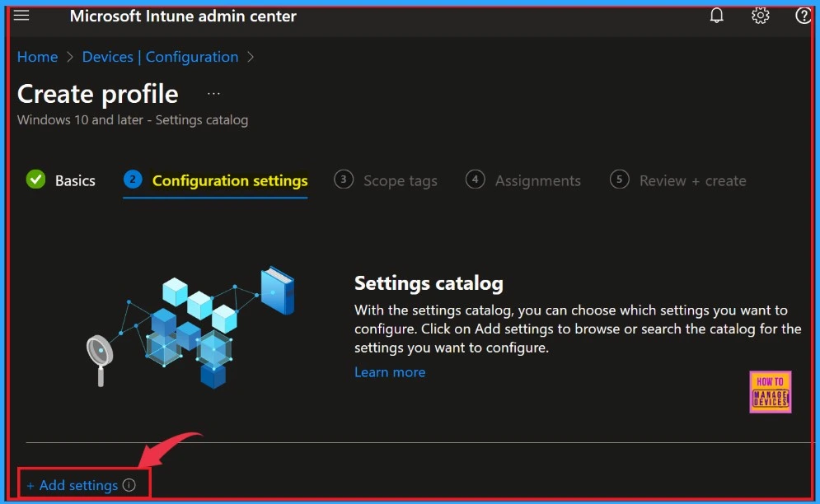Click the Settings catalog heading
The height and width of the screenshot is (504, 820).
(429, 282)
